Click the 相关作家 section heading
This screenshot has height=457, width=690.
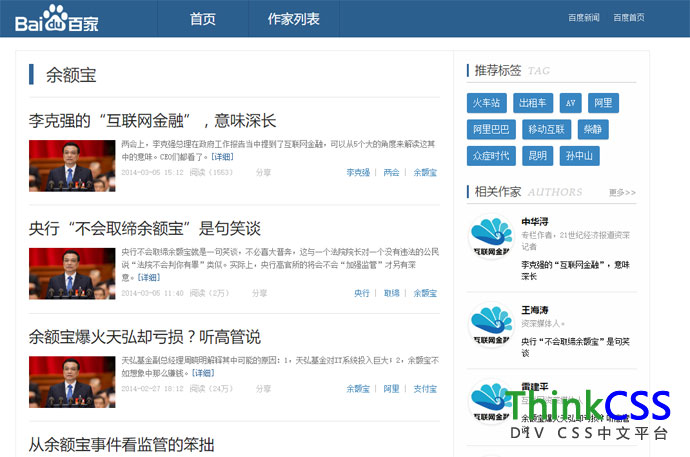(498, 192)
